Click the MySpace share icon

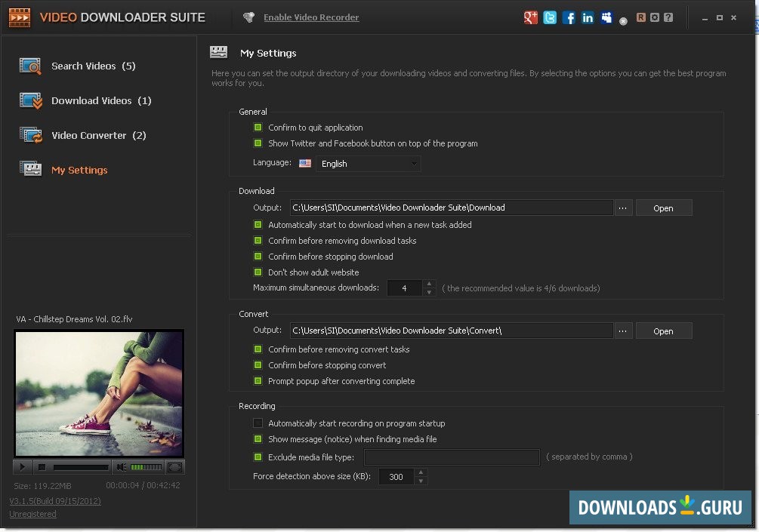[x=606, y=18]
